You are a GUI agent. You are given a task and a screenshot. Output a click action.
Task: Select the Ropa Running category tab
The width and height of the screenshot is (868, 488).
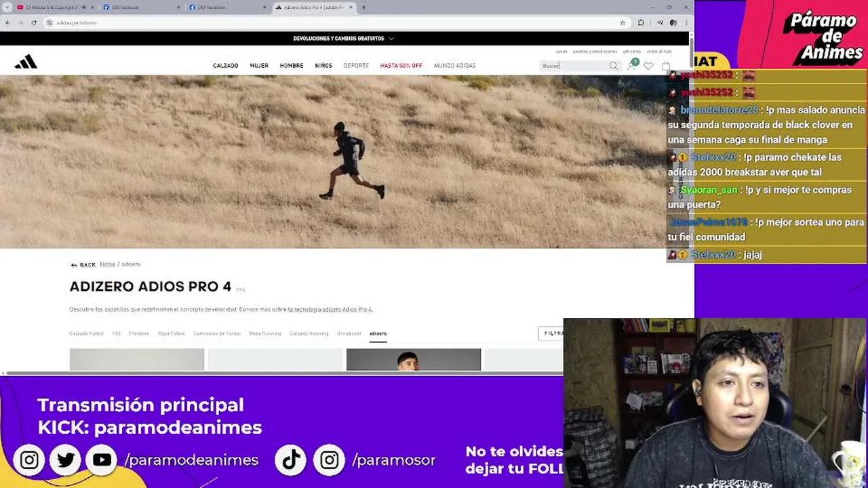(x=264, y=333)
